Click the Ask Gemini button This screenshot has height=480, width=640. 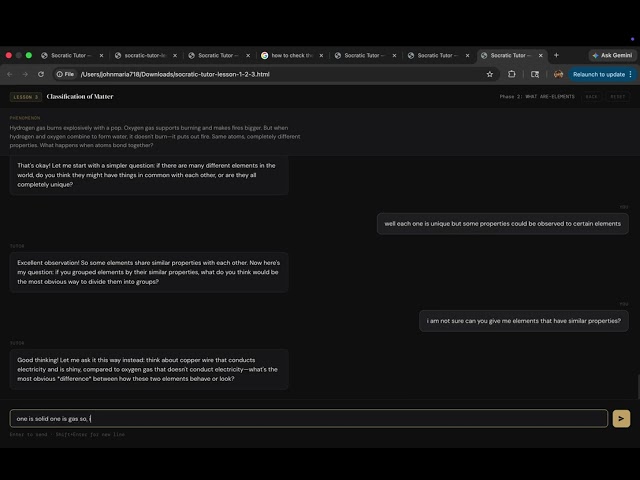612,55
